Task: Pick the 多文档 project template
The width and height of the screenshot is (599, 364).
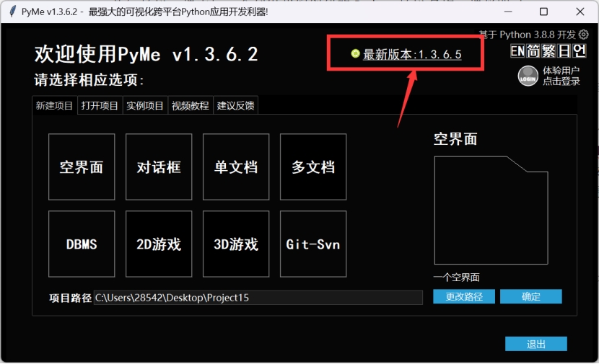Action: click(313, 167)
